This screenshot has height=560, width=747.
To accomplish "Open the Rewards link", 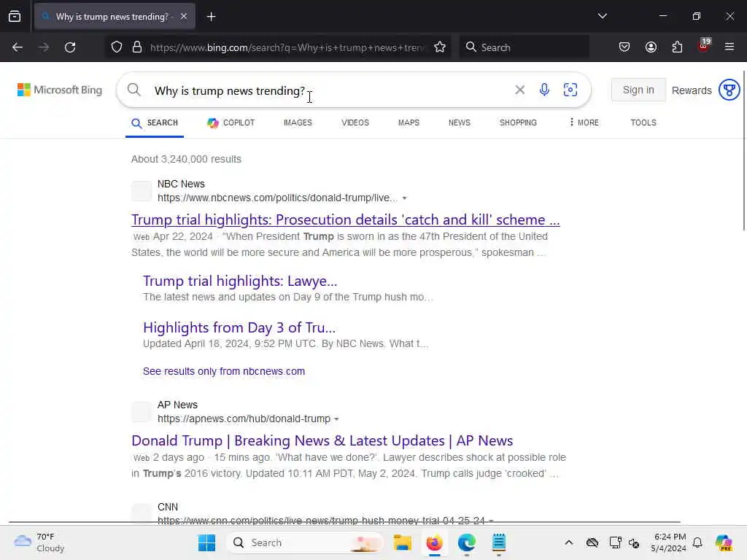I will click(692, 90).
